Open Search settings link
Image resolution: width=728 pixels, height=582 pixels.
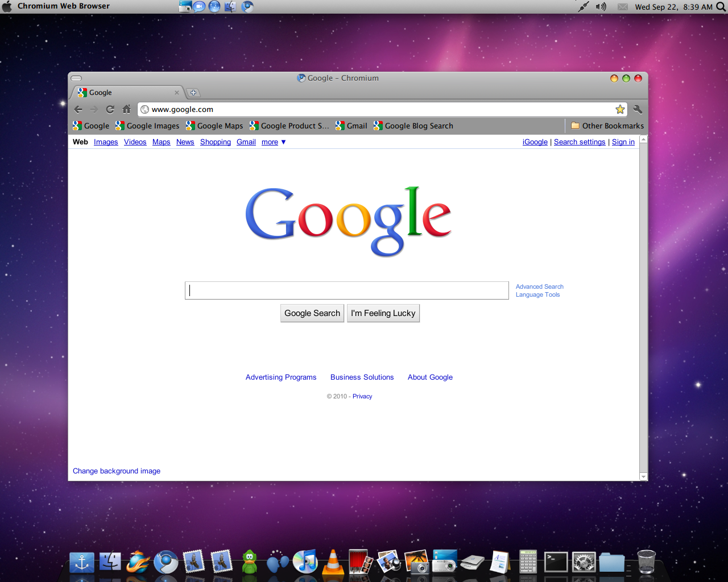(x=580, y=142)
